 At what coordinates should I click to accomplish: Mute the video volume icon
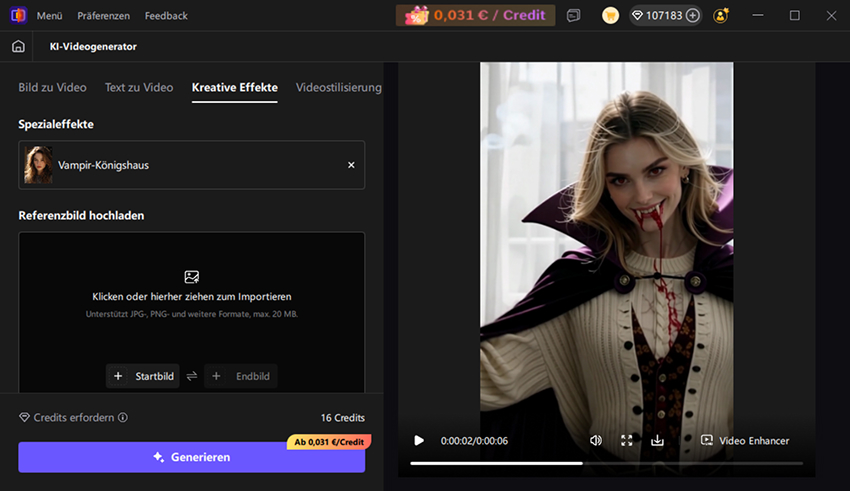596,441
